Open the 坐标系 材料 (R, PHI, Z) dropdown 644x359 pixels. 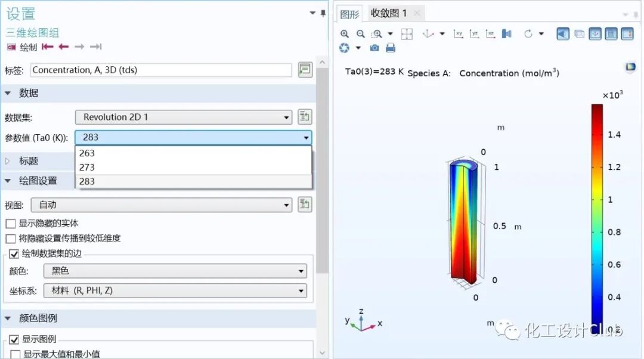coord(175,291)
